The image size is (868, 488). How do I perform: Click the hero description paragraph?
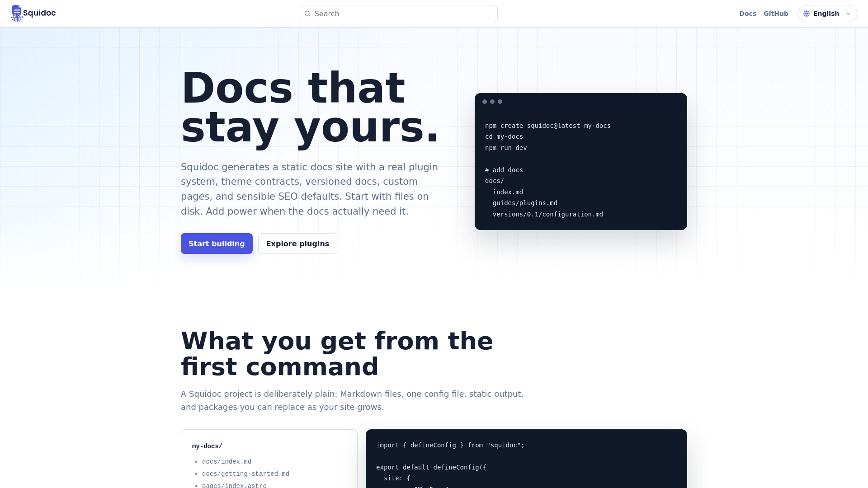310,189
